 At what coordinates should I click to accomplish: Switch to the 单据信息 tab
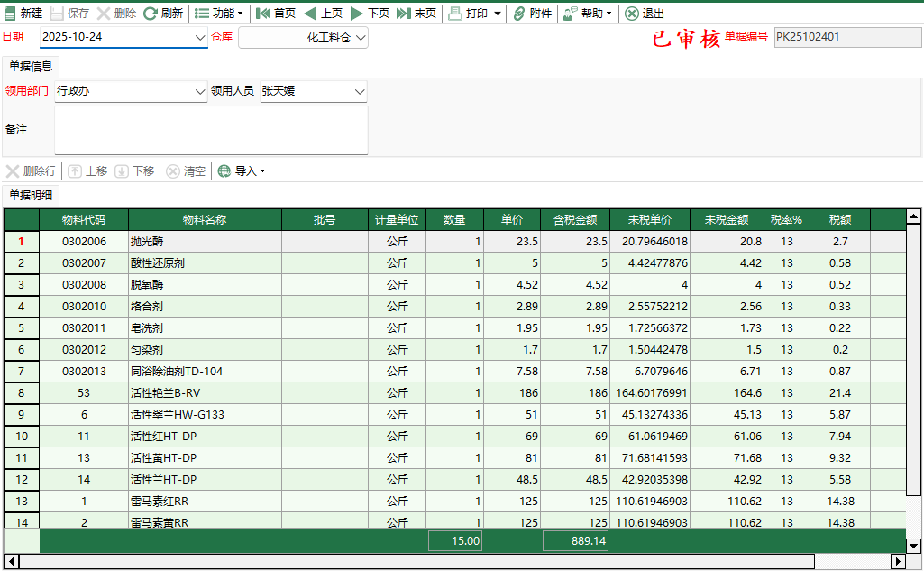[29, 65]
